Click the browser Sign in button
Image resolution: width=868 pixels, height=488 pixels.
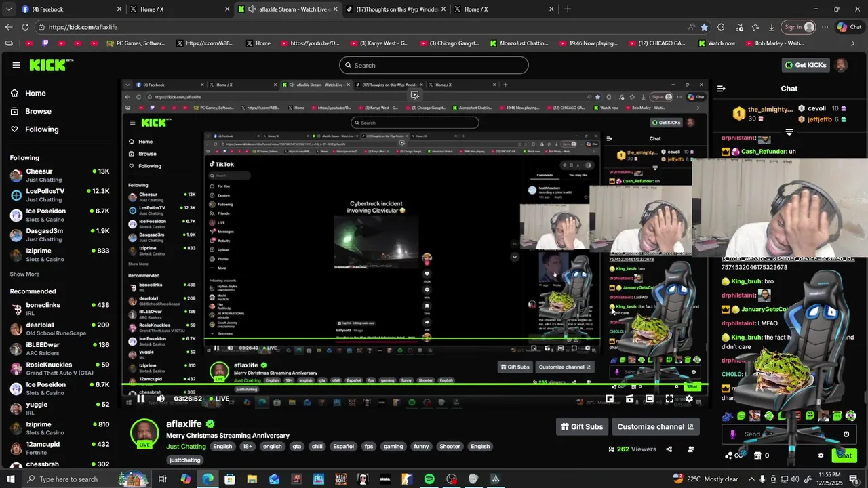click(x=799, y=27)
